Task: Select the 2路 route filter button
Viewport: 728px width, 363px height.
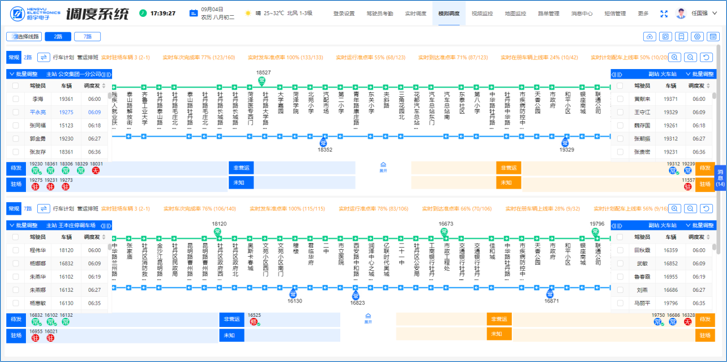Action: (x=58, y=36)
